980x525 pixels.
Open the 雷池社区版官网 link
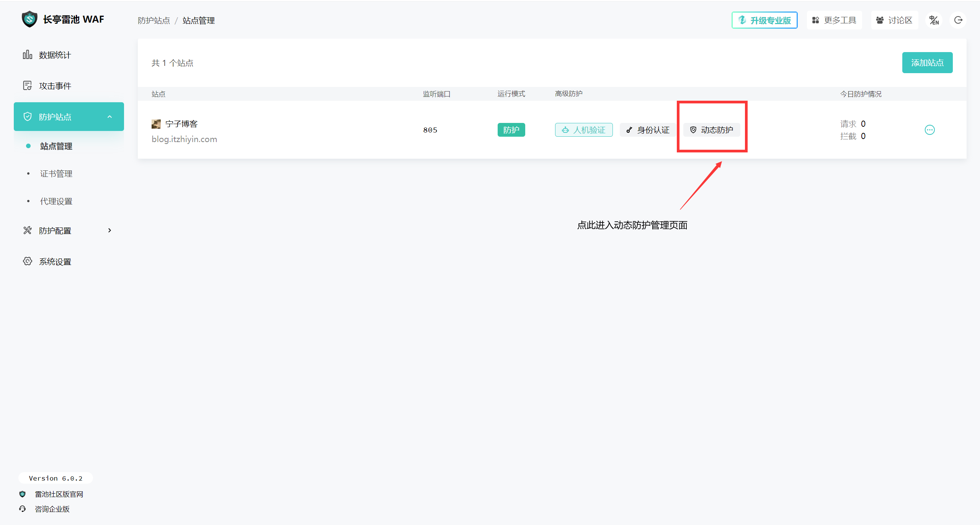(x=59, y=494)
